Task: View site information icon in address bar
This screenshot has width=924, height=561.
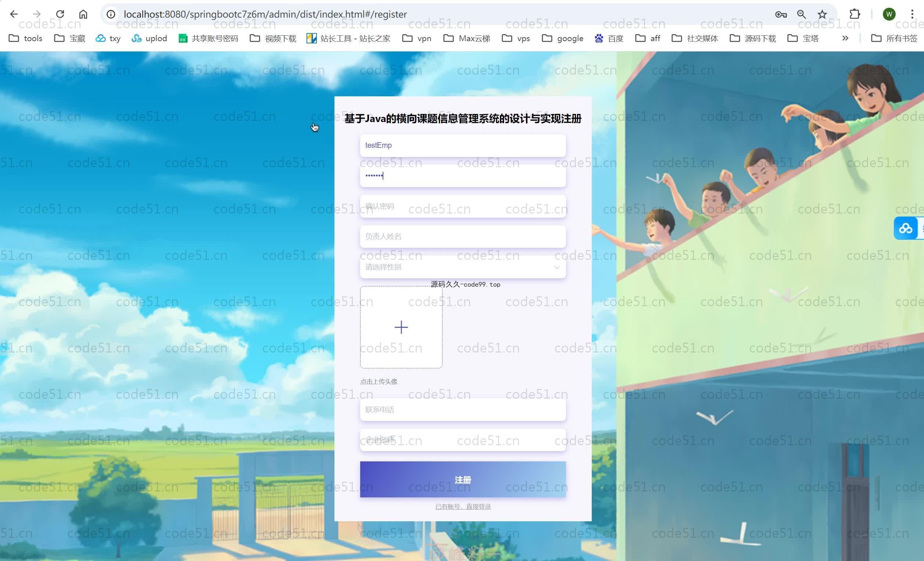Action: point(111,14)
